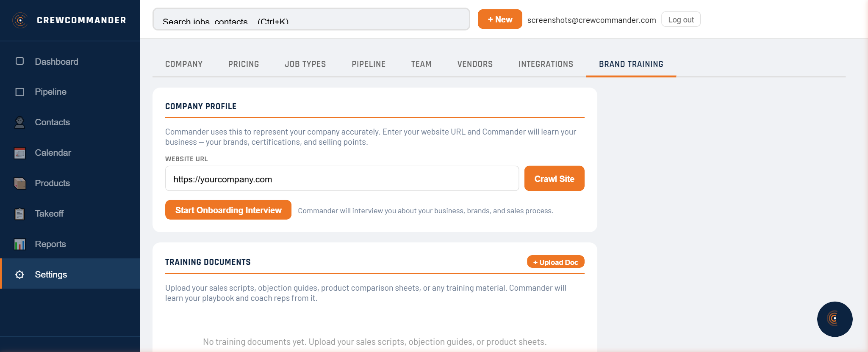
Task: Switch to the Company tab
Action: pos(184,64)
